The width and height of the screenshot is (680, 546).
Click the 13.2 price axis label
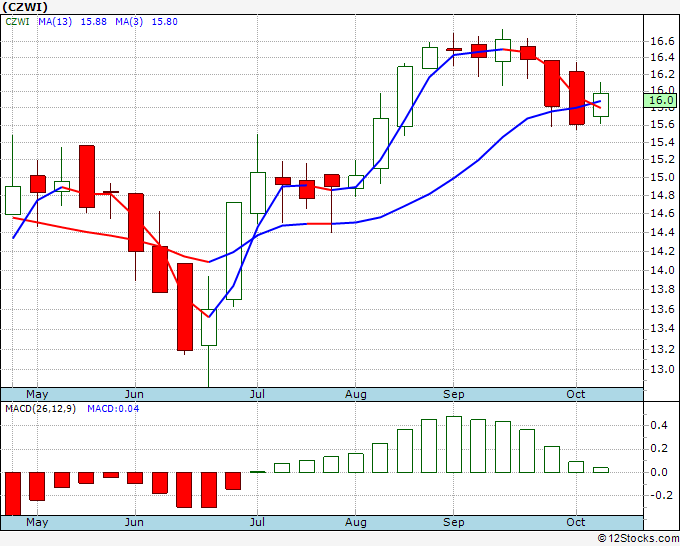click(662, 350)
